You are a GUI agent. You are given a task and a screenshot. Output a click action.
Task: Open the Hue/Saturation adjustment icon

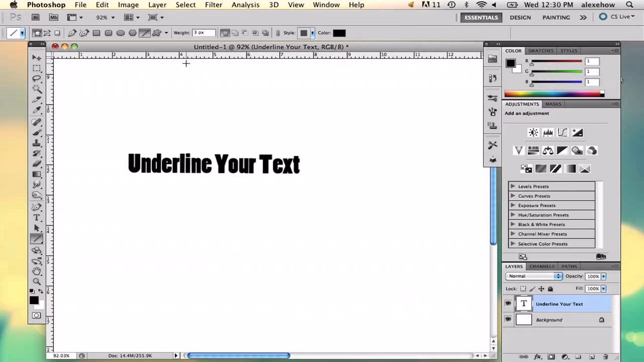click(533, 150)
